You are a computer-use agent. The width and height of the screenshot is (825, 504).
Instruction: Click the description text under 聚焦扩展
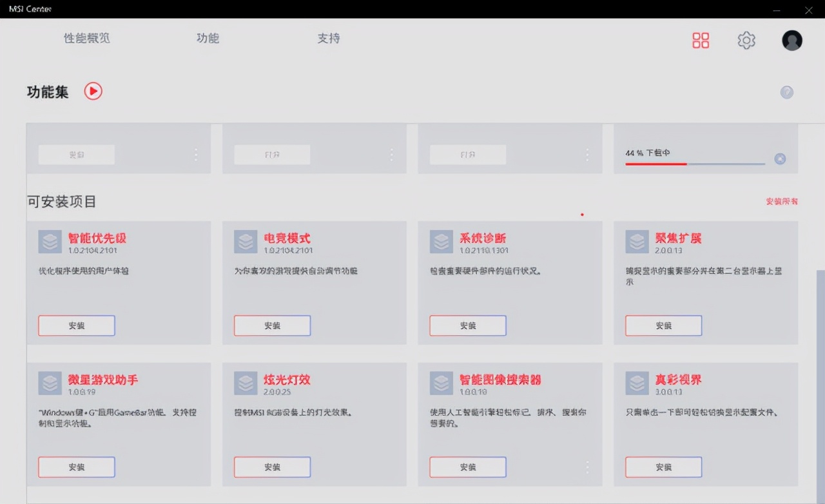[704, 276]
